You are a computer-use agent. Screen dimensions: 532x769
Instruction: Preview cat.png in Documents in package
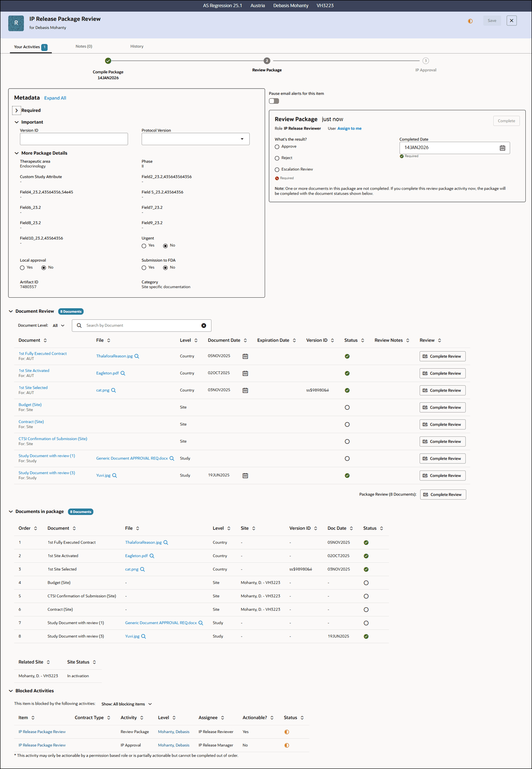[x=143, y=569]
